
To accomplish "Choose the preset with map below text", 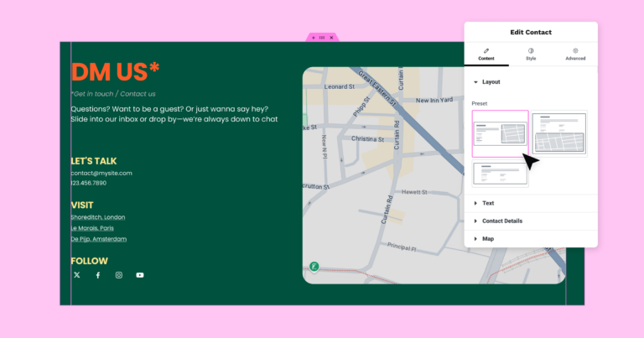I will [x=559, y=133].
